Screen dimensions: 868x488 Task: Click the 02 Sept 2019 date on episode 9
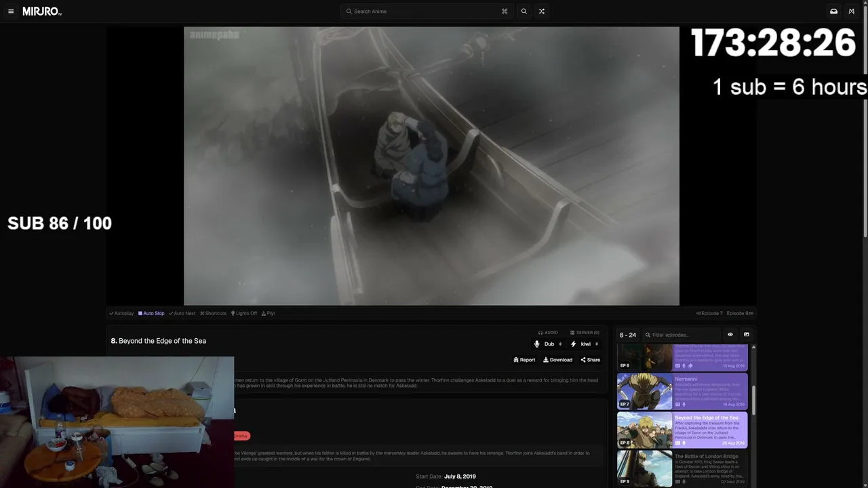732,482
